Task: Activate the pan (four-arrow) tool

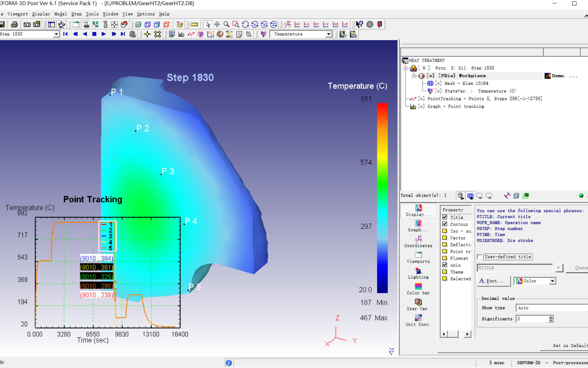Action: (x=217, y=25)
